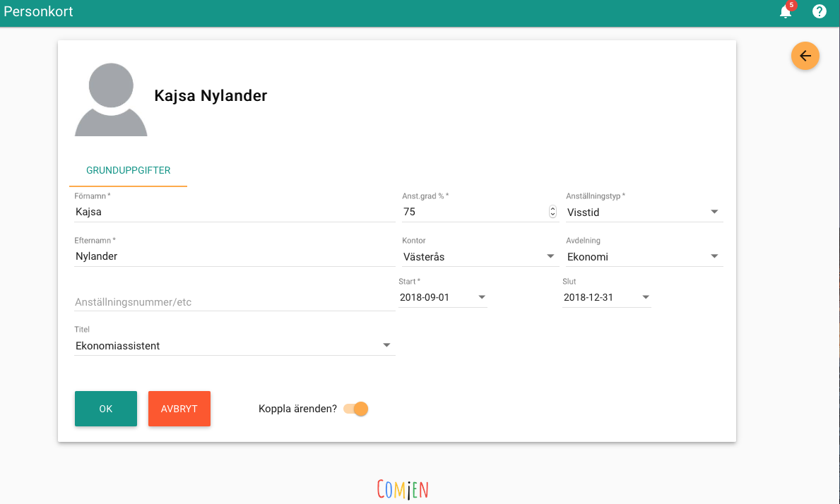840x504 pixels.
Task: Focus the Anställningsnummer/etc field
Action: (235, 301)
